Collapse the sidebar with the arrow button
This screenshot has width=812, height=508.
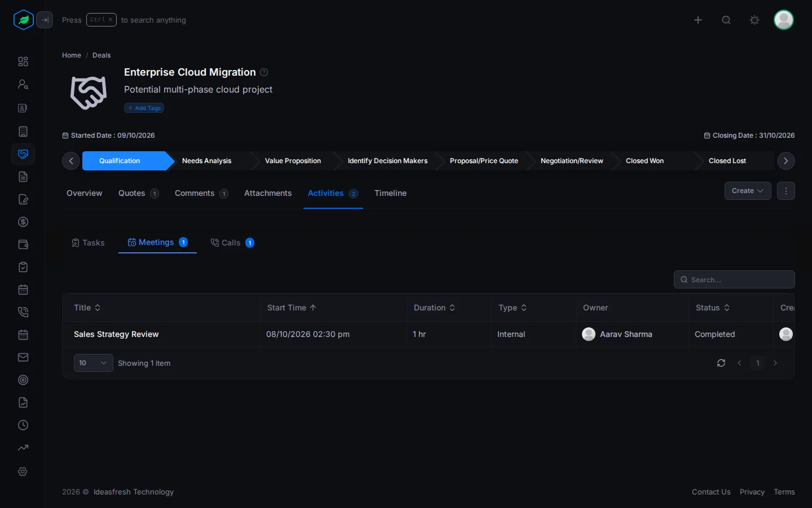point(45,20)
